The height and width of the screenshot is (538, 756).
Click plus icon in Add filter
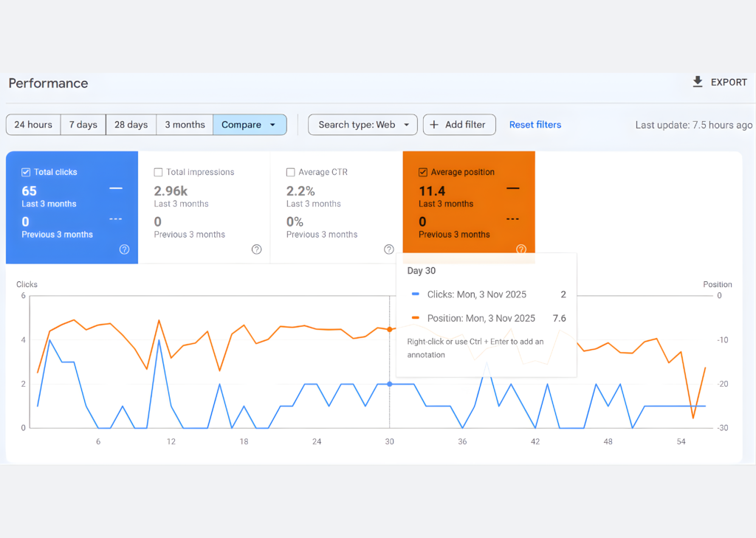[434, 125]
